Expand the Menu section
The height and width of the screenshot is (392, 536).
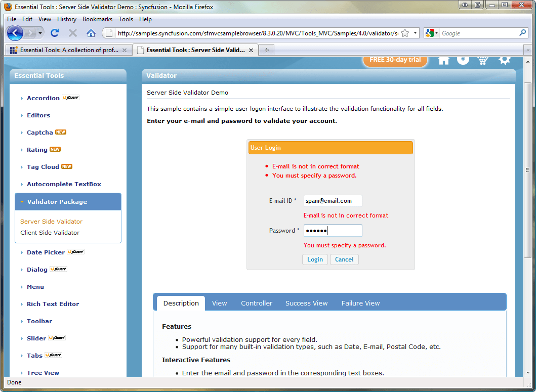[x=22, y=287]
